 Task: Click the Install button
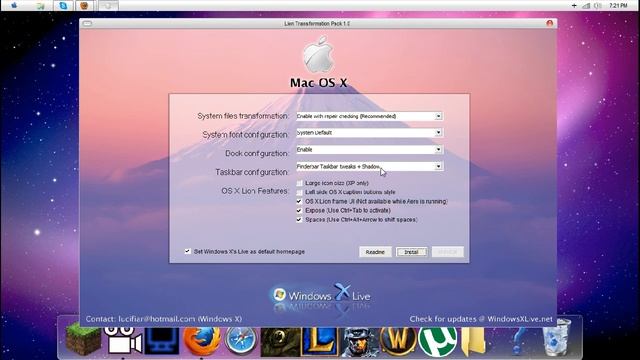(x=411, y=252)
